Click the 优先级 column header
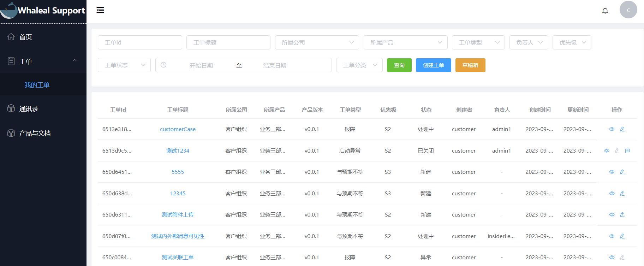 tap(388, 110)
